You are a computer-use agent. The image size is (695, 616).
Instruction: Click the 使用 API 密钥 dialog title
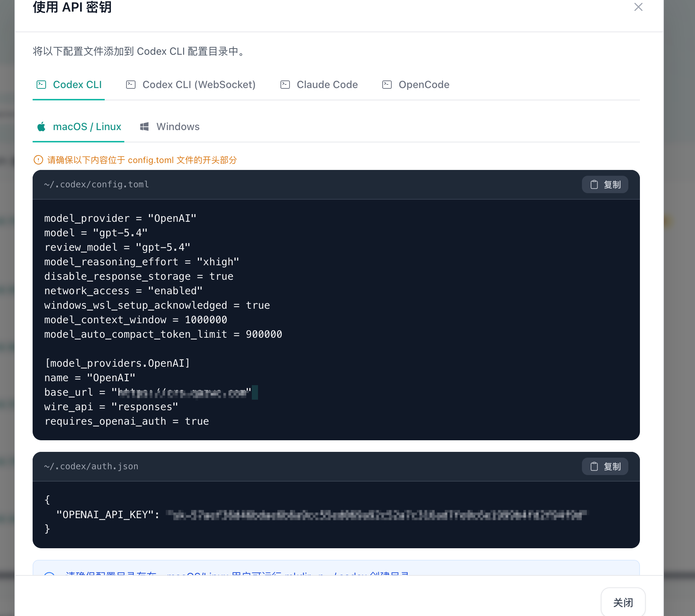click(72, 7)
